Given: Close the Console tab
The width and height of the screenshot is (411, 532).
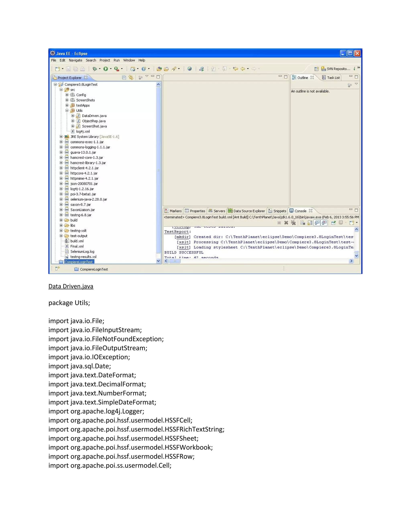Looking at the screenshot, I should coord(310,211).
